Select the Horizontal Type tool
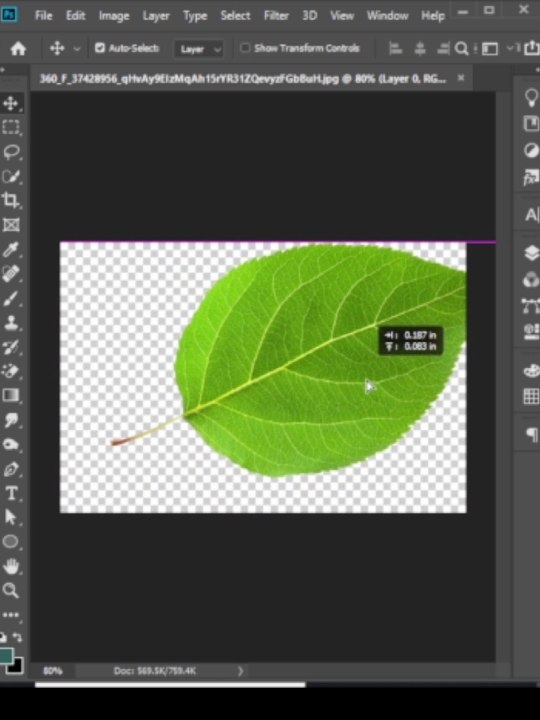Screen dimensions: 540x720 point(11,493)
